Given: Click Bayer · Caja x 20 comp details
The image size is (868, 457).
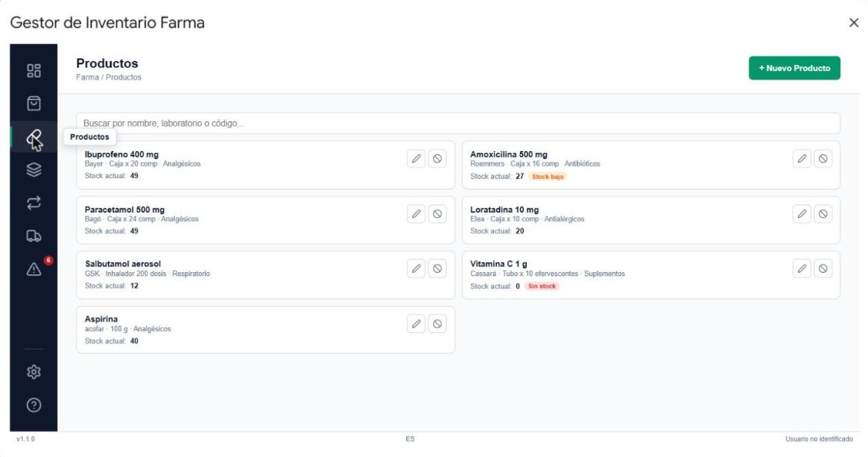Looking at the screenshot, I should click(143, 164).
